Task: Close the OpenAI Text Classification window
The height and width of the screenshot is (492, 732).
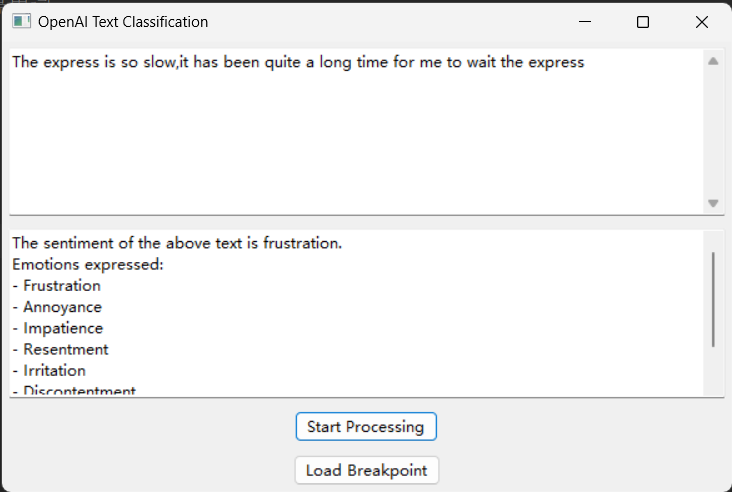Action: (701, 22)
